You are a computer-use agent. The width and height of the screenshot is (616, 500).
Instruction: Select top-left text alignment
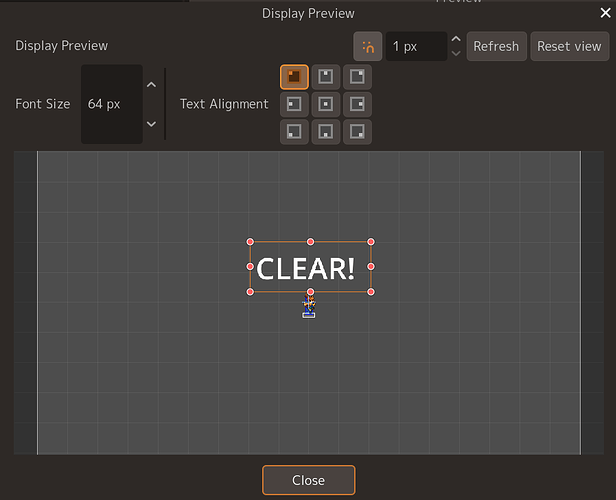294,77
